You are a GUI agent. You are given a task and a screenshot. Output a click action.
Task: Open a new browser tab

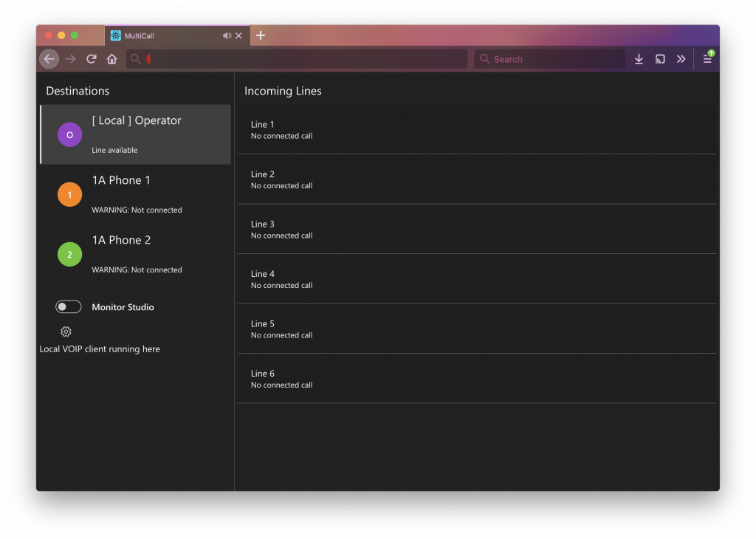coord(261,35)
